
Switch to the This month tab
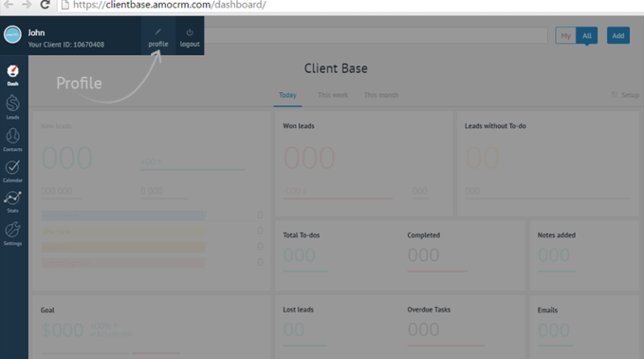[x=381, y=95]
